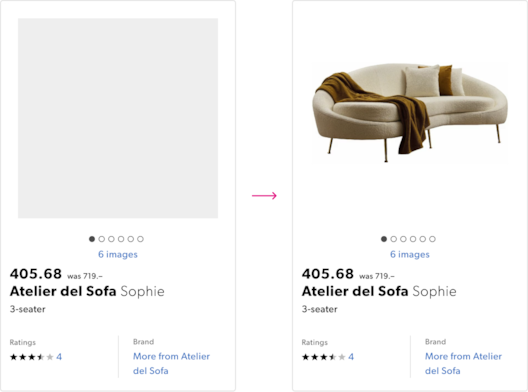Select first filled dot in left card
The width and height of the screenshot is (528, 392).
point(92,239)
